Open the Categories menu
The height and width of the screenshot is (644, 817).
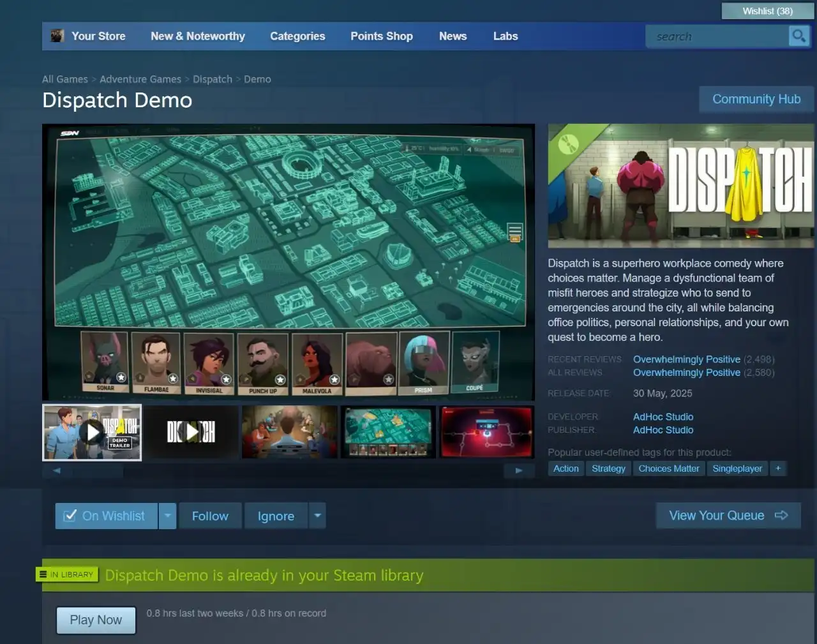[297, 36]
